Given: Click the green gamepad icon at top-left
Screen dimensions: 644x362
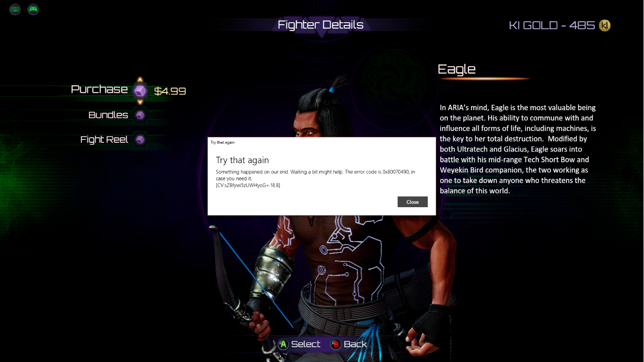Looking at the screenshot, I should pyautogui.click(x=33, y=9).
